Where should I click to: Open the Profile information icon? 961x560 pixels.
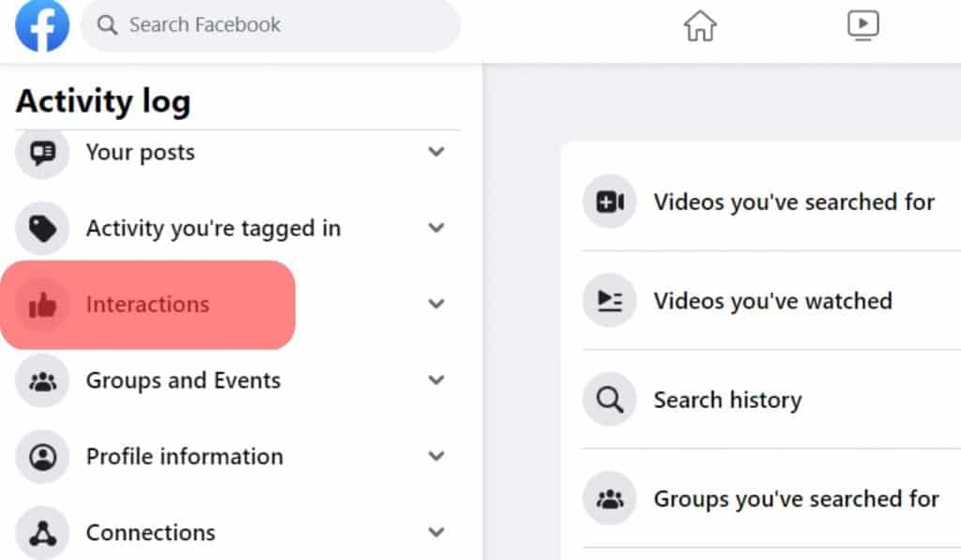41,457
